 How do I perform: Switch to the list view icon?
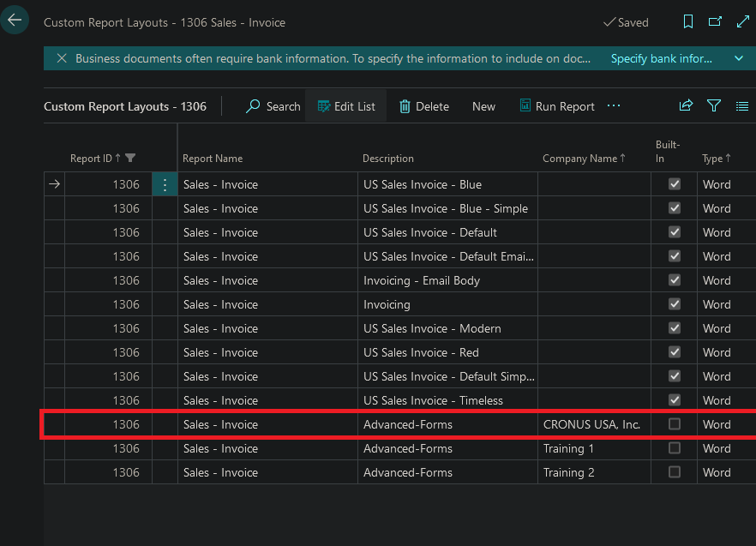pyautogui.click(x=742, y=105)
